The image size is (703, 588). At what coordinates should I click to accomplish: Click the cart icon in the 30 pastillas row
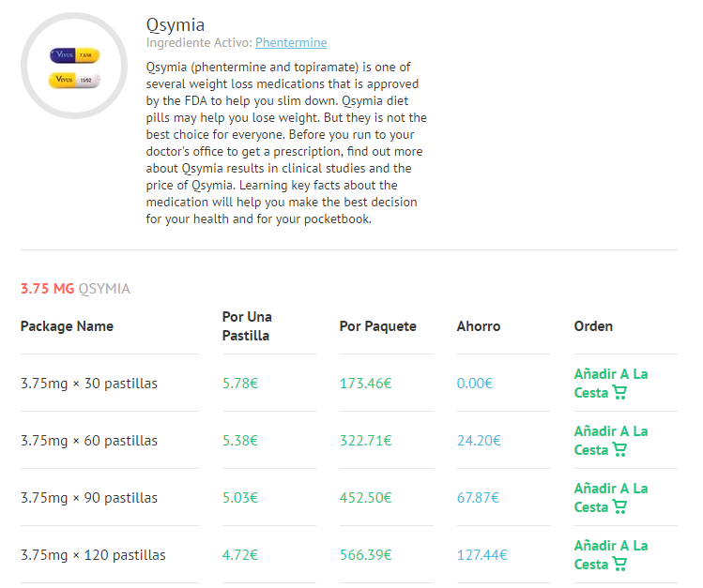pyautogui.click(x=619, y=393)
